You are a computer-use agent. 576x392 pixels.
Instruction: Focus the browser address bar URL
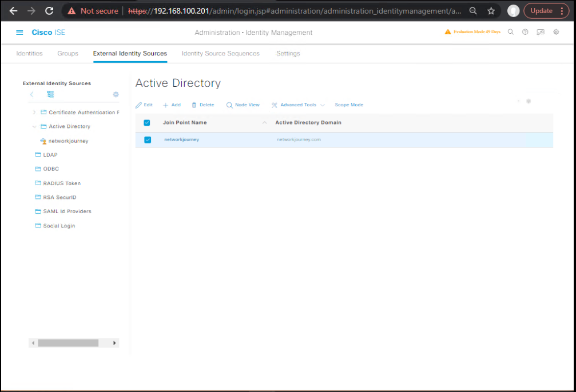point(295,11)
